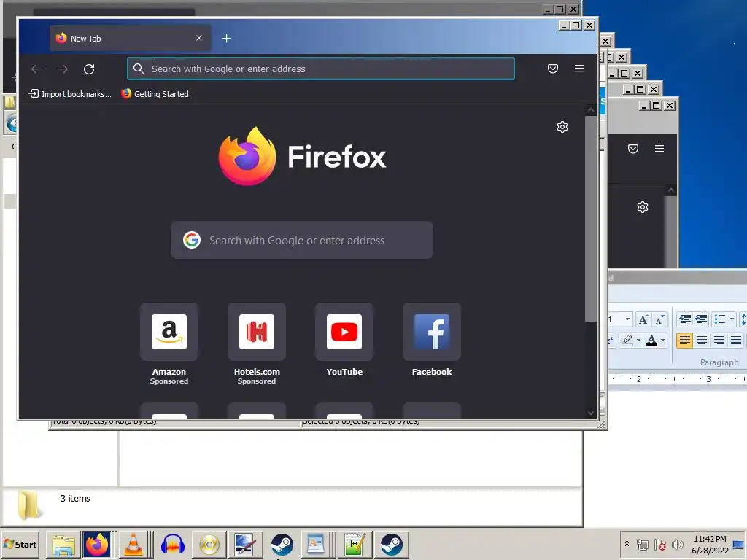The width and height of the screenshot is (747, 560).
Task: Click gear icon in the background Firefox window
Action: (x=643, y=207)
